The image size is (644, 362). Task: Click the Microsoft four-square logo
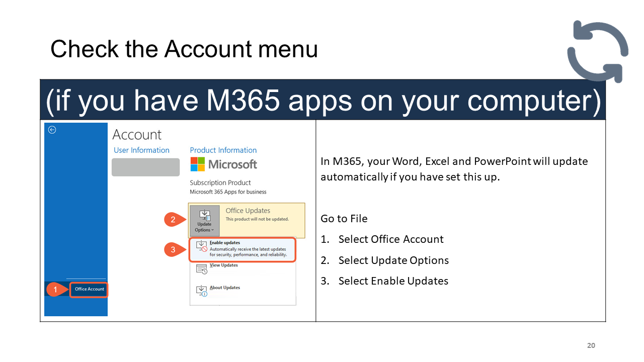coord(198,164)
